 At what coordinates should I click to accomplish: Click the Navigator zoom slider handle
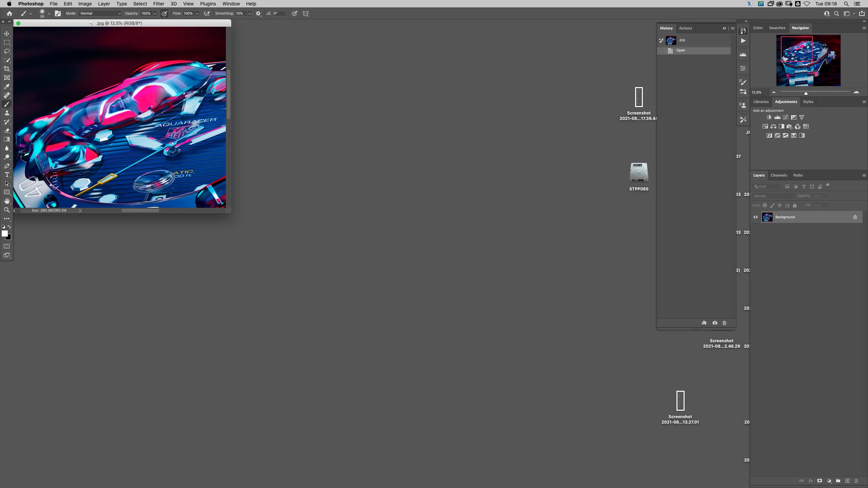tap(806, 93)
